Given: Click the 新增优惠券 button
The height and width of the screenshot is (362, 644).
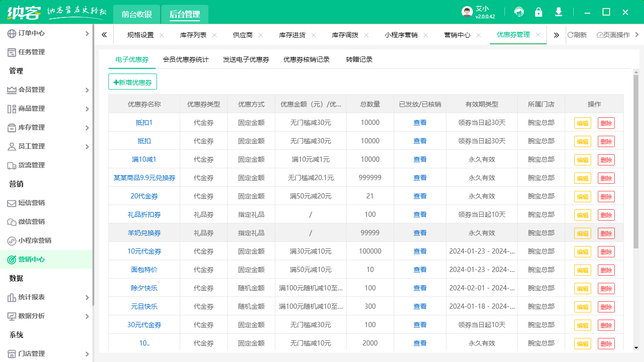Looking at the screenshot, I should coord(132,82).
